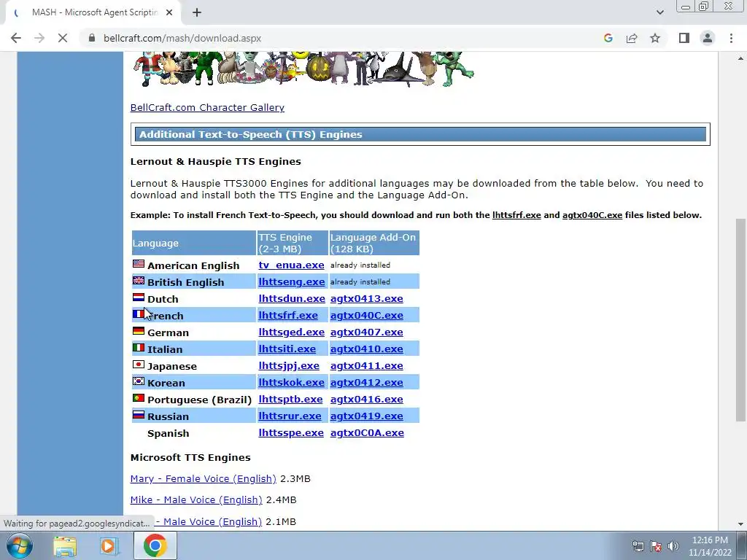Download agtx0416.exe Portuguese add-on

(366, 399)
